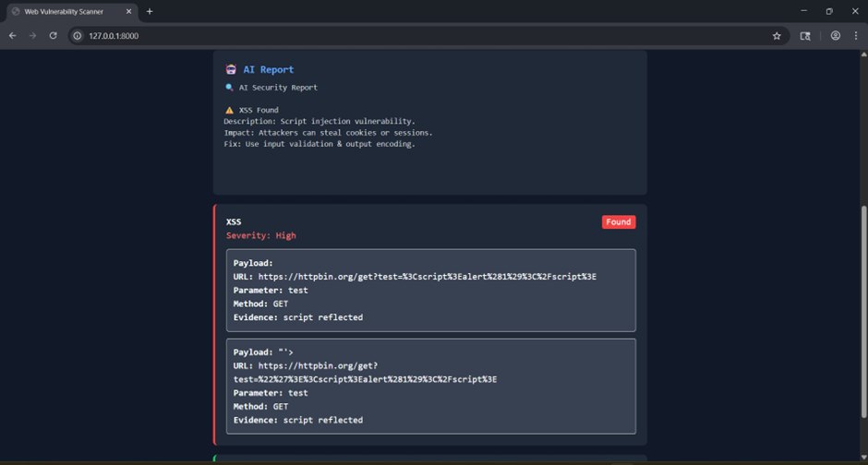Go forward using the browser forward arrow
This screenshot has height=465, width=868.
(x=32, y=35)
